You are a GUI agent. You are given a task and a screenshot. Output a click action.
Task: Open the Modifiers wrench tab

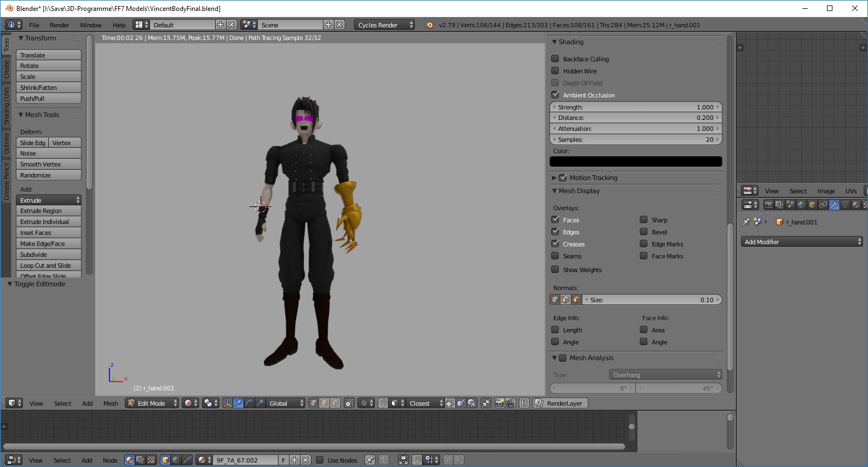(834, 205)
